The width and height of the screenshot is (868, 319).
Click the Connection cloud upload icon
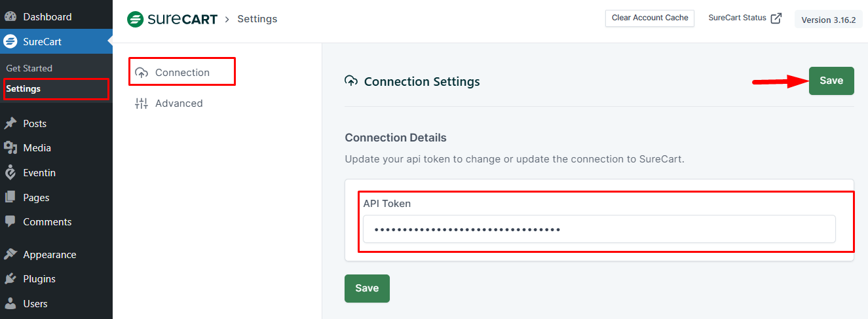click(142, 73)
